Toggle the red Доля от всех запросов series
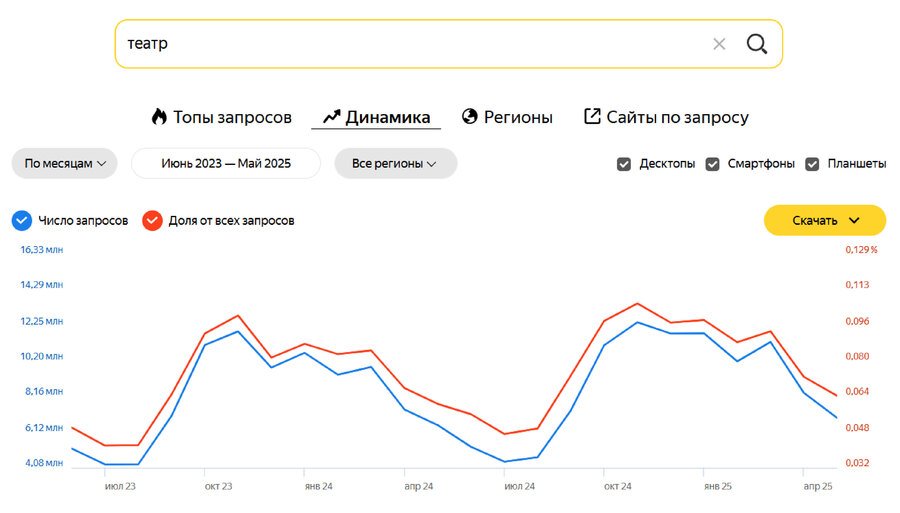 pyautogui.click(x=152, y=220)
